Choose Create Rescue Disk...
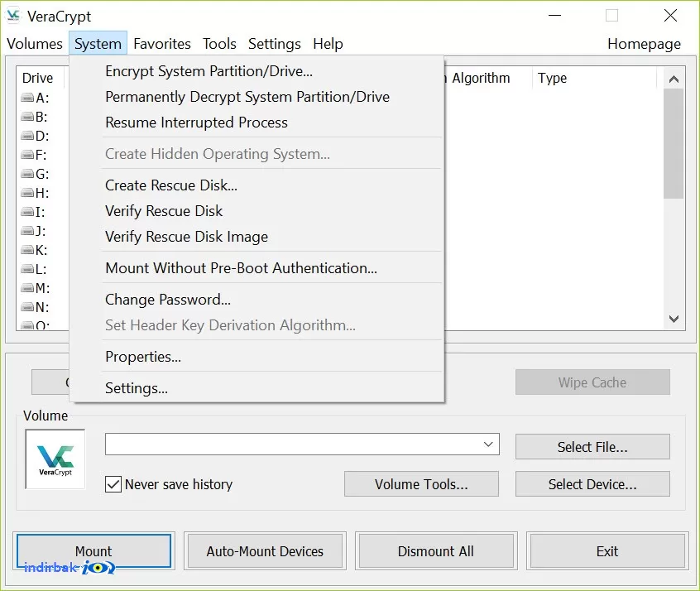700x591 pixels. coord(257,185)
